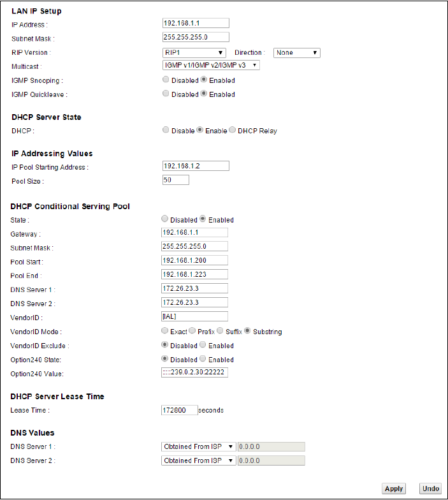Set IGMP Snooping to Disabled
The image size is (448, 500).
[166, 79]
